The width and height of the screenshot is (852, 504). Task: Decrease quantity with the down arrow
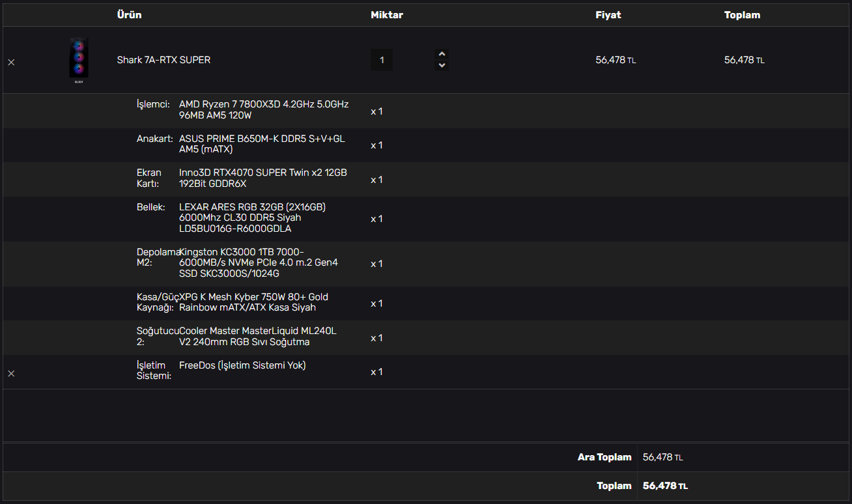(442, 66)
